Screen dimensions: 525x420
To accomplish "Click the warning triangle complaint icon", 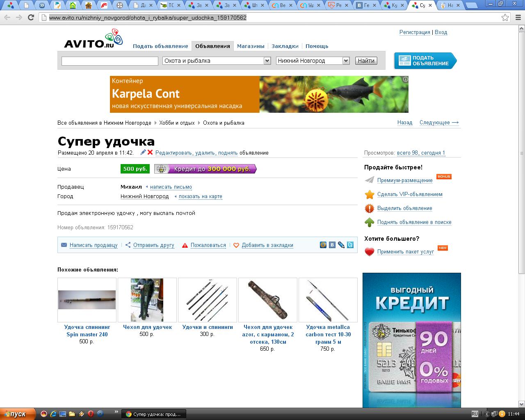I will (185, 245).
